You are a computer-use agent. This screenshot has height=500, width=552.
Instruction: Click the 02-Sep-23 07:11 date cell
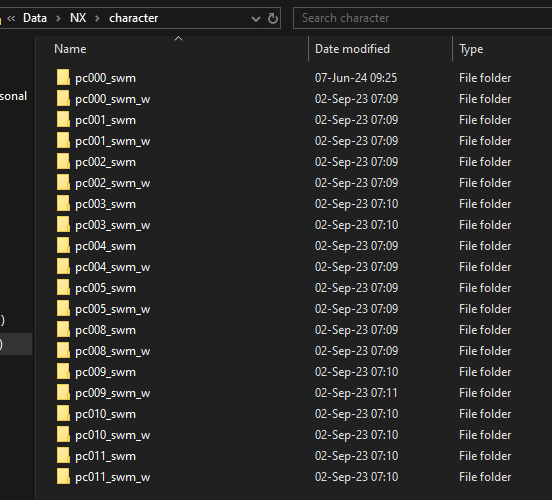(356, 393)
